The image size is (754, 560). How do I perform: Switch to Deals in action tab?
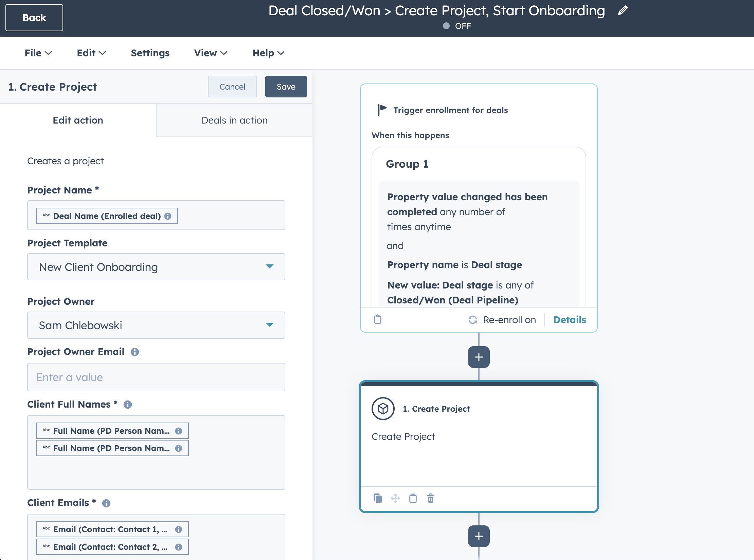pos(234,120)
